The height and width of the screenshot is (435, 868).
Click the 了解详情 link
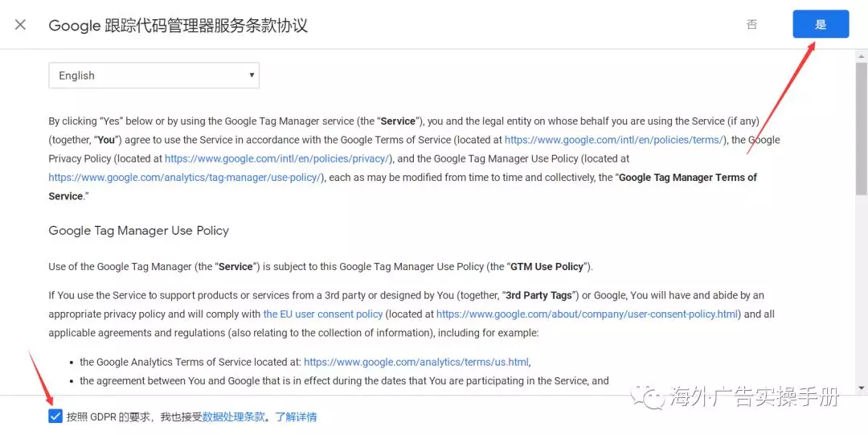pos(296,417)
